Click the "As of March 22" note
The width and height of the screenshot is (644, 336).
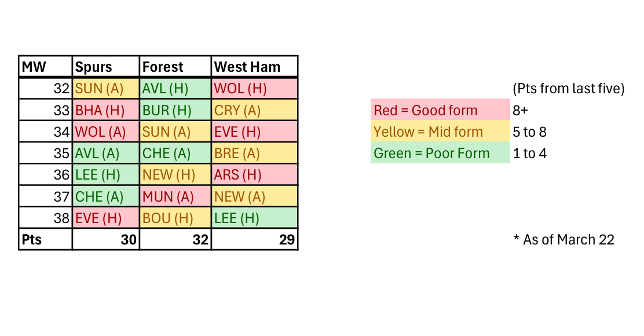(563, 239)
